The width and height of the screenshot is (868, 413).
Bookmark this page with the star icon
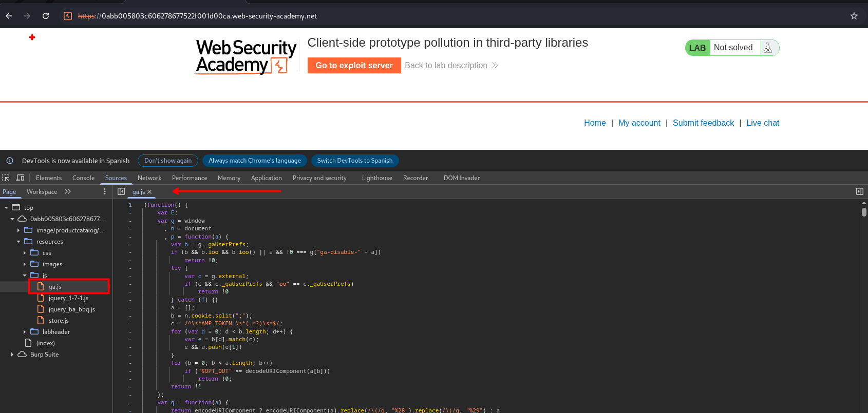tap(854, 16)
